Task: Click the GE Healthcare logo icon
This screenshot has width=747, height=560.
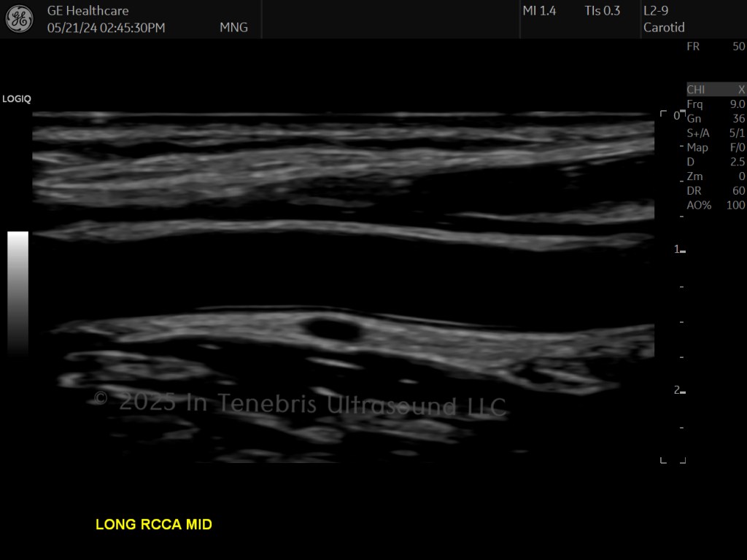Action: [x=19, y=19]
